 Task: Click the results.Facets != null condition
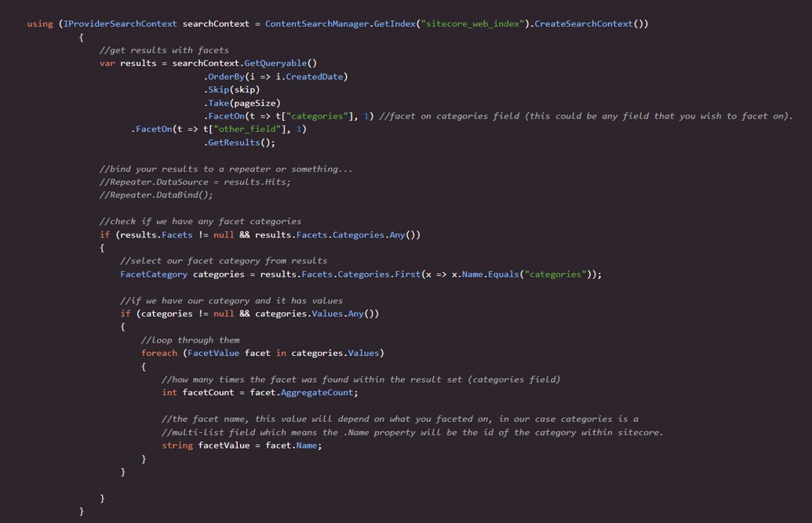point(177,234)
